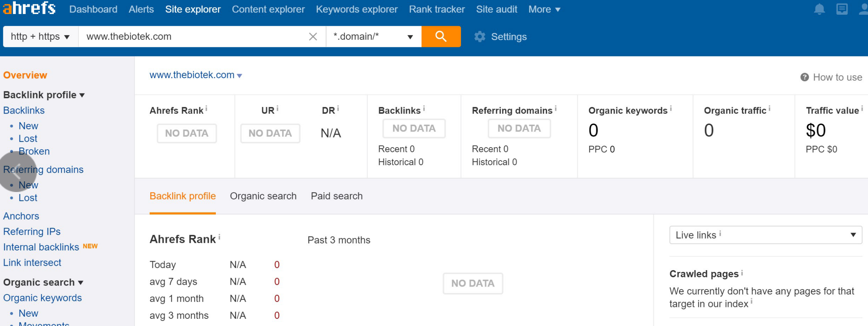Clear the URL field with X icon
The height and width of the screenshot is (326, 868).
[313, 37]
